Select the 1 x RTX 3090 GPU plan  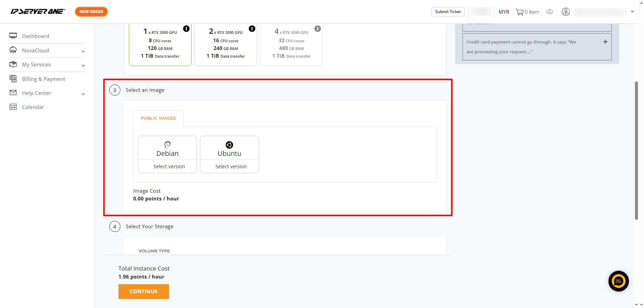pyautogui.click(x=160, y=45)
